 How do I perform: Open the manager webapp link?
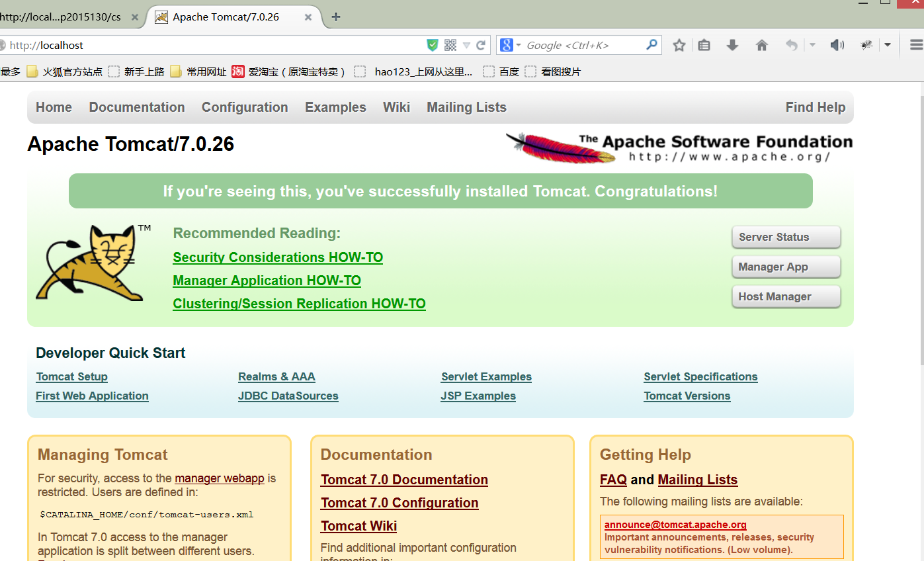[x=220, y=478]
